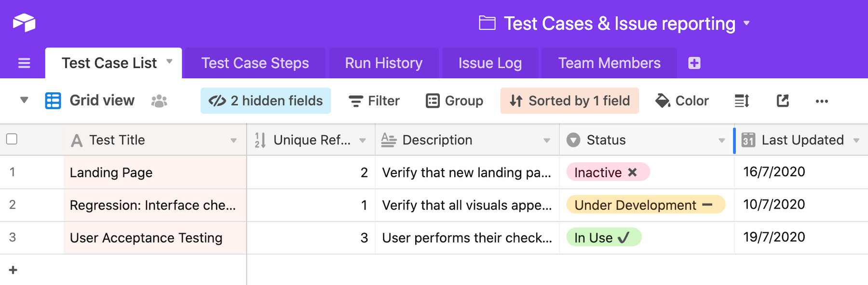Click the share view export icon
Image resolution: width=868 pixels, height=285 pixels.
tap(782, 101)
